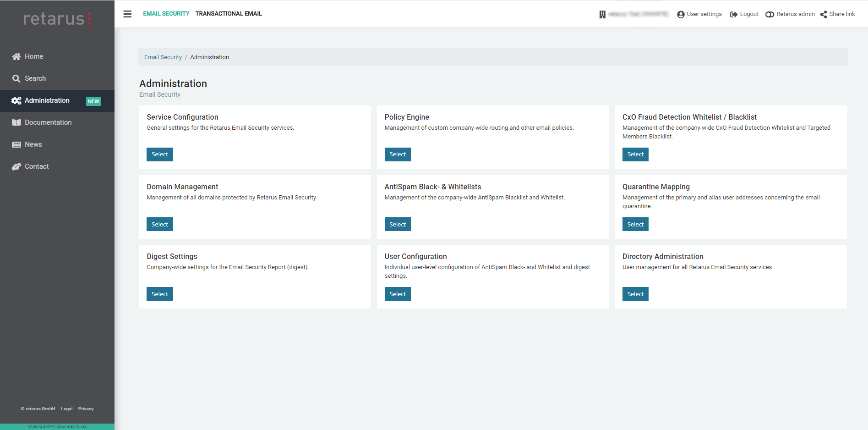Click the Email Security breadcrumb link
Image resolution: width=868 pixels, height=430 pixels.
pyautogui.click(x=163, y=57)
